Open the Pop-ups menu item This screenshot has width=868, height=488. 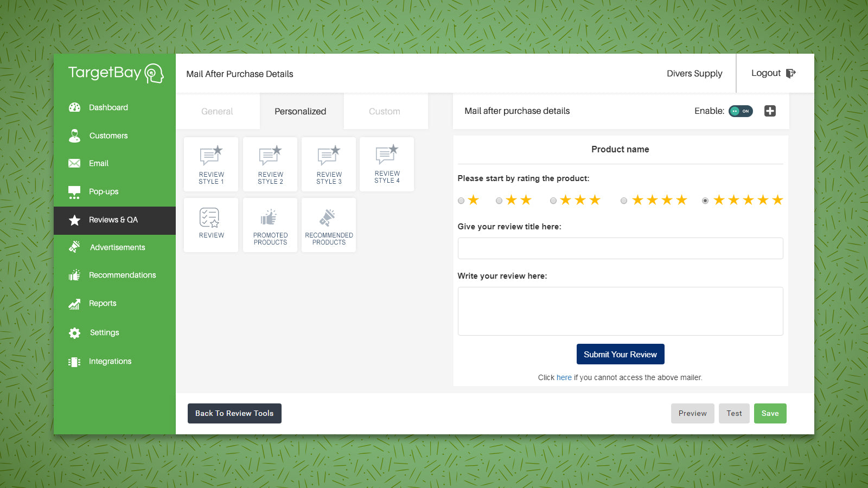[x=114, y=191]
